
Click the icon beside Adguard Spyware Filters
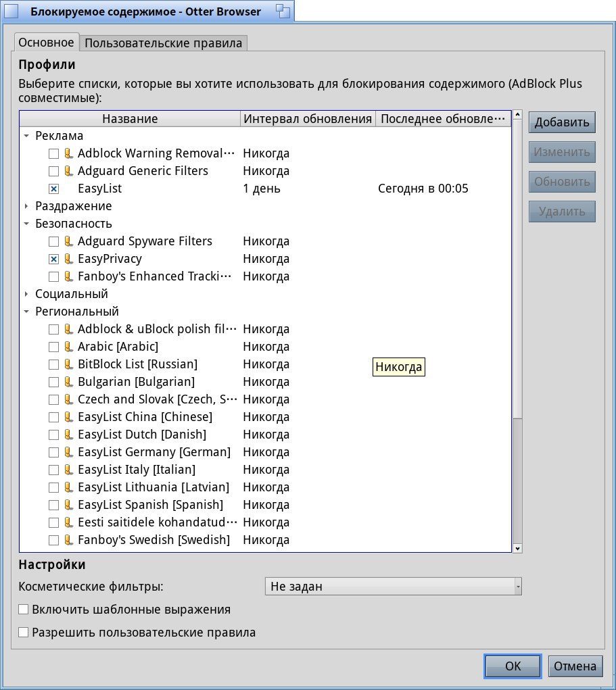tap(68, 241)
